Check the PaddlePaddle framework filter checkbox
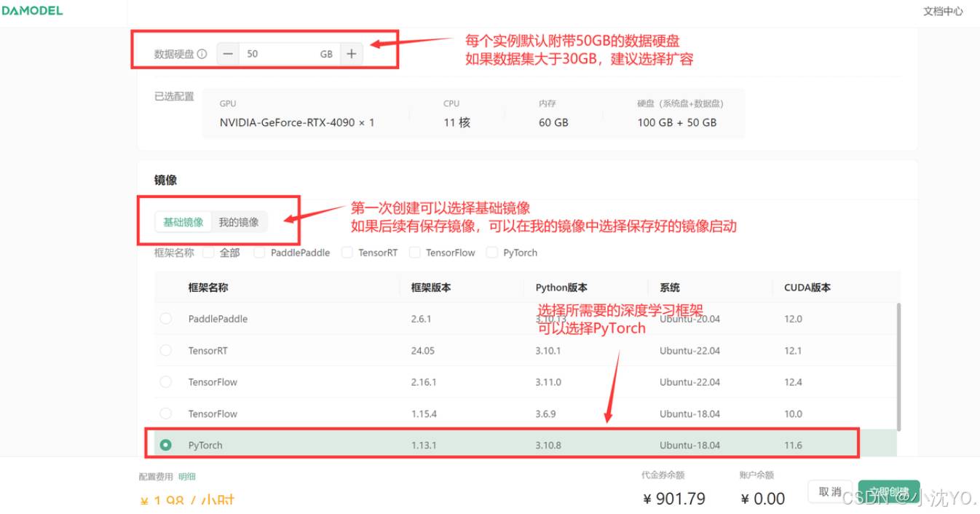This screenshot has height=514, width=980. tap(259, 253)
